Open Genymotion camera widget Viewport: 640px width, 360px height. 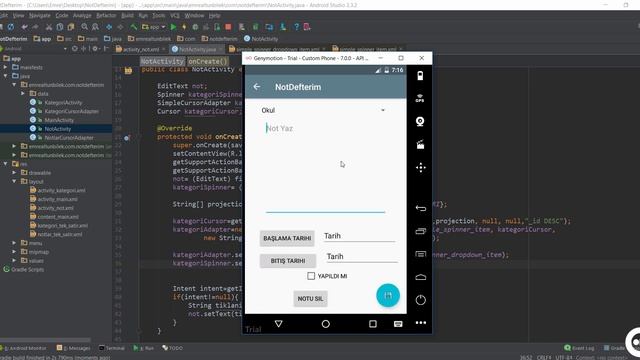pyautogui.click(x=420, y=121)
